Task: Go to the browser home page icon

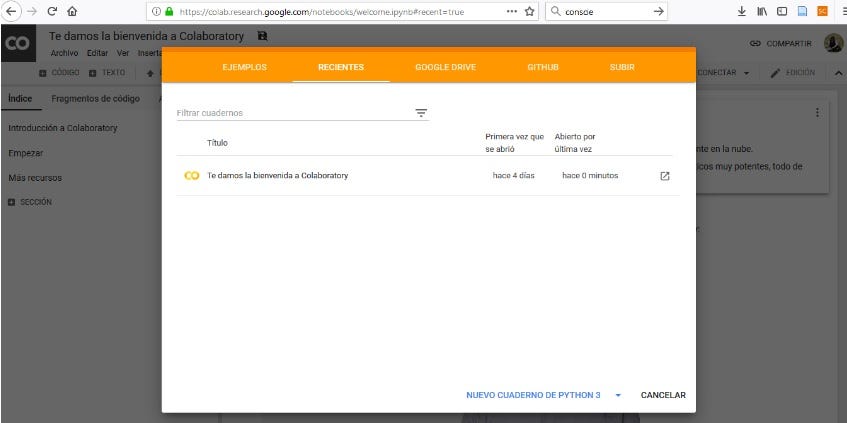Action: coord(72,11)
